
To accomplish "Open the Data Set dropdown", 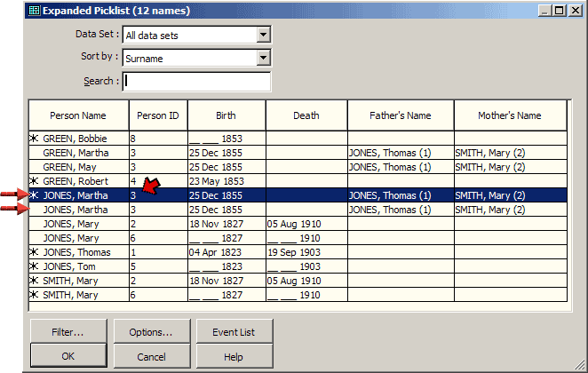I will 263,36.
